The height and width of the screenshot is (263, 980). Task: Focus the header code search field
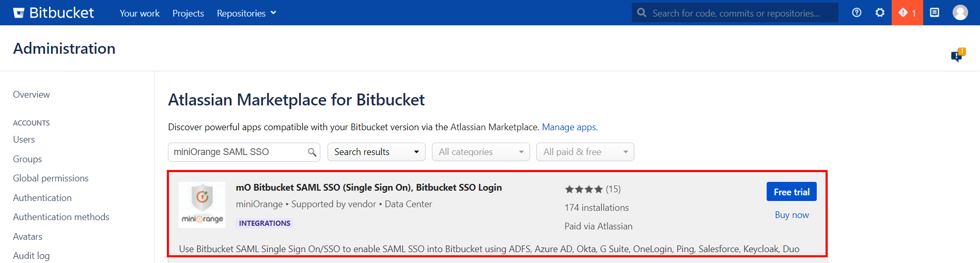pyautogui.click(x=735, y=12)
